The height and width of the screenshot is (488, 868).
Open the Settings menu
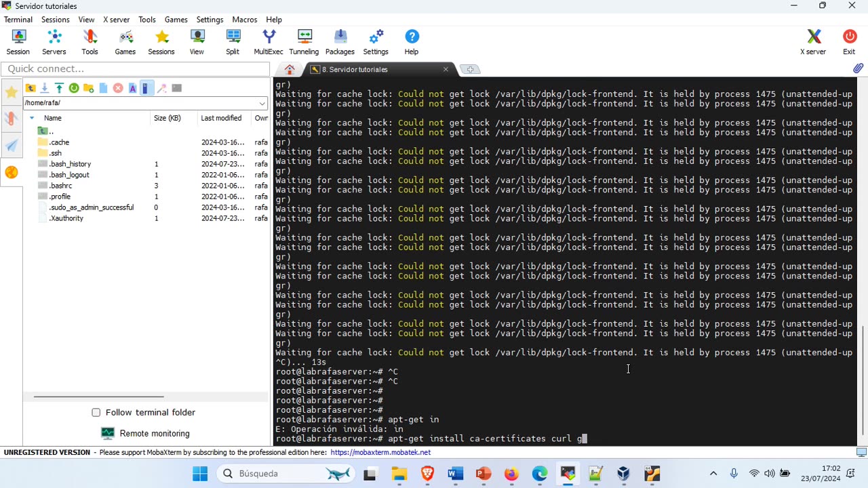[210, 20]
